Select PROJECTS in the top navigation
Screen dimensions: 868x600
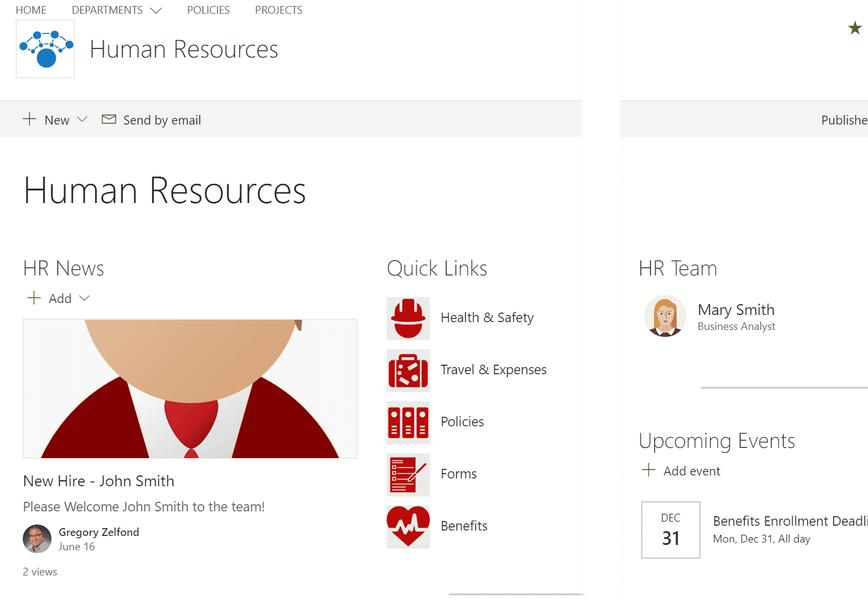pyautogui.click(x=278, y=10)
